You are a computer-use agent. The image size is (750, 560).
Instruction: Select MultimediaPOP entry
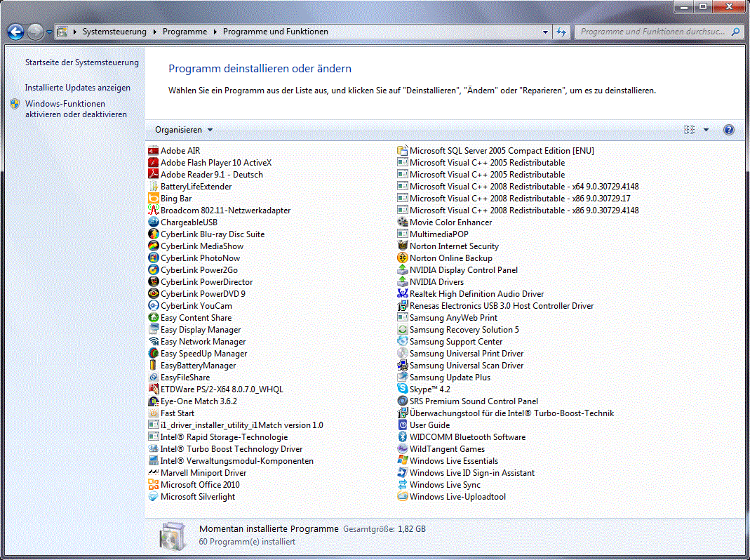434,234
